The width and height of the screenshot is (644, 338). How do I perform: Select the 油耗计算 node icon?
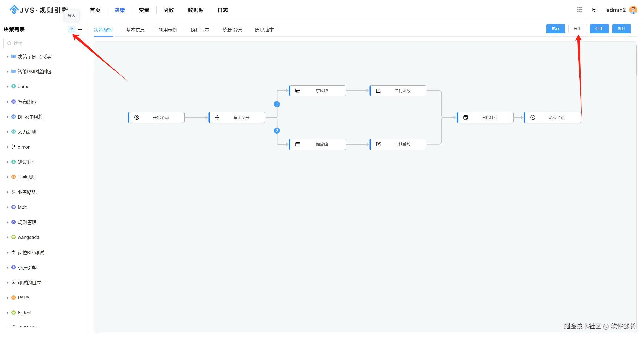click(x=466, y=117)
